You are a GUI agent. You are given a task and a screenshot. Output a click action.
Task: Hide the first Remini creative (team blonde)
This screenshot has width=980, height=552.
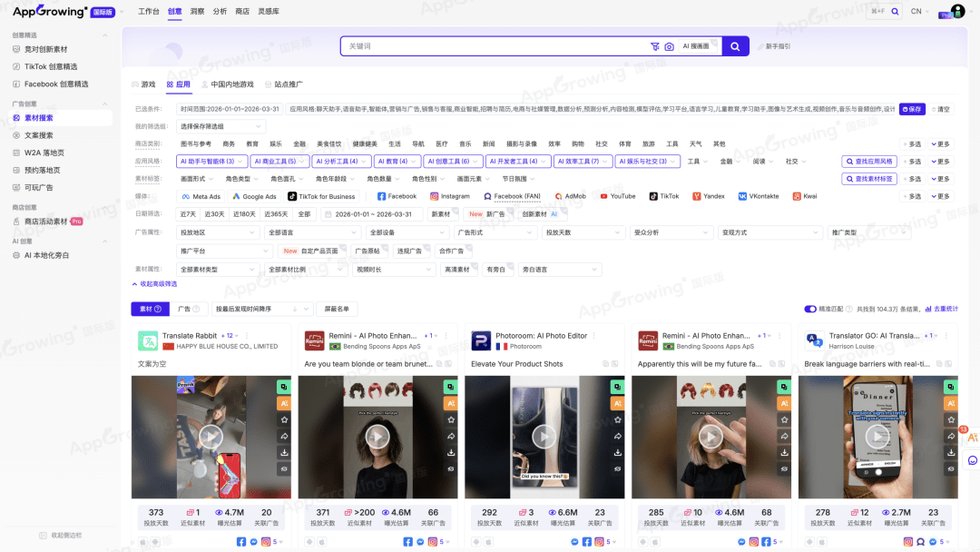click(x=451, y=468)
